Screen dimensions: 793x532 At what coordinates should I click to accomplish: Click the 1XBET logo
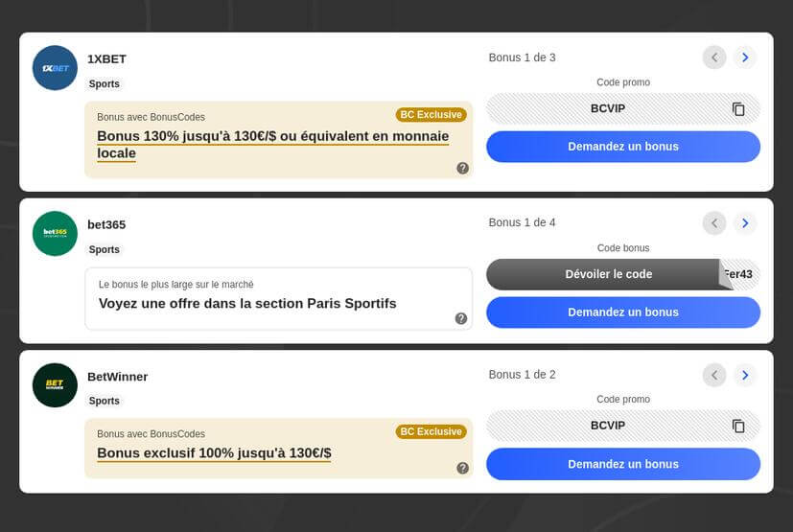(x=55, y=68)
